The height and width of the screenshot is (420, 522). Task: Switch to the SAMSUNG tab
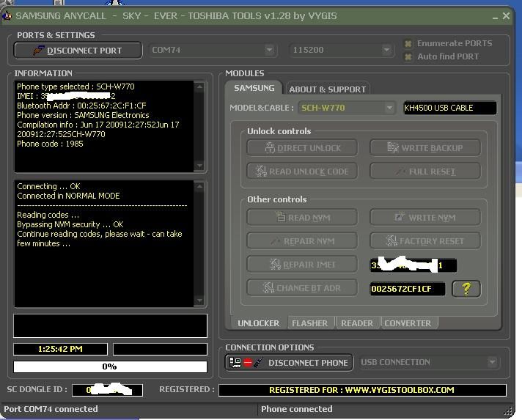tap(254, 88)
